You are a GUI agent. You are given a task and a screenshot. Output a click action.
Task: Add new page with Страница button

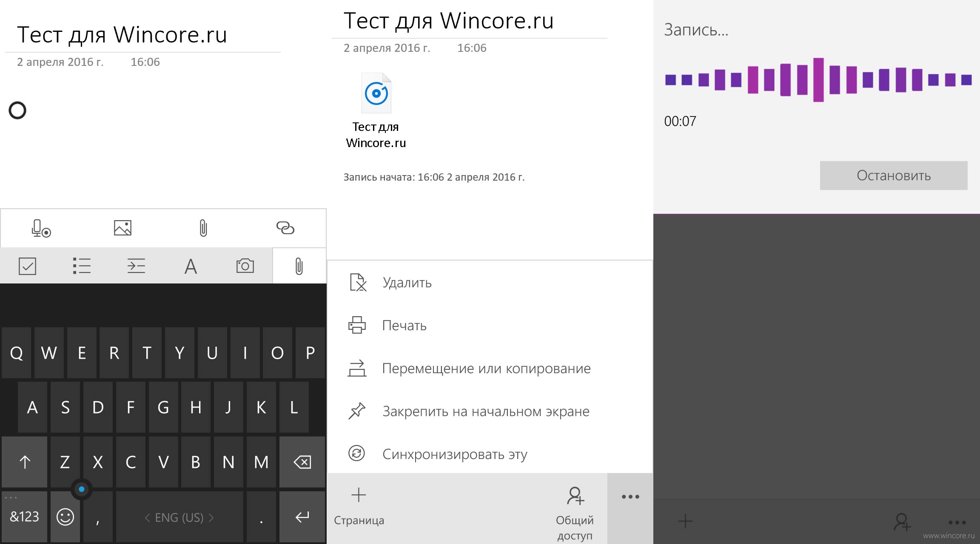(x=359, y=507)
